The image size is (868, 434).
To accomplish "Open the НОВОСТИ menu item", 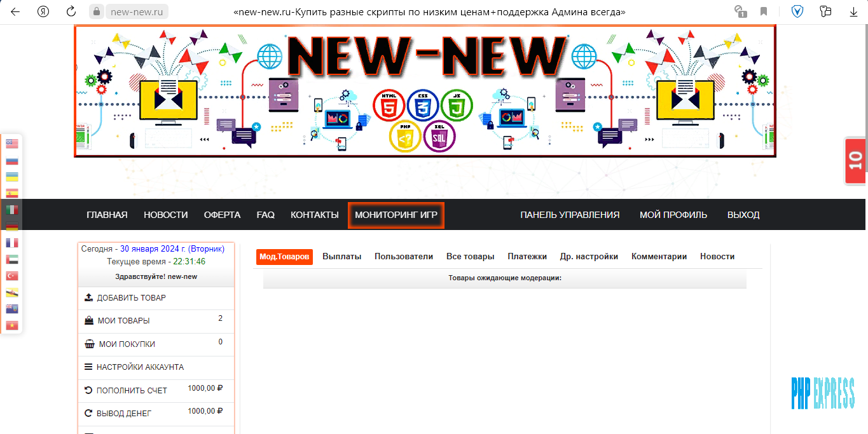I will pos(165,215).
